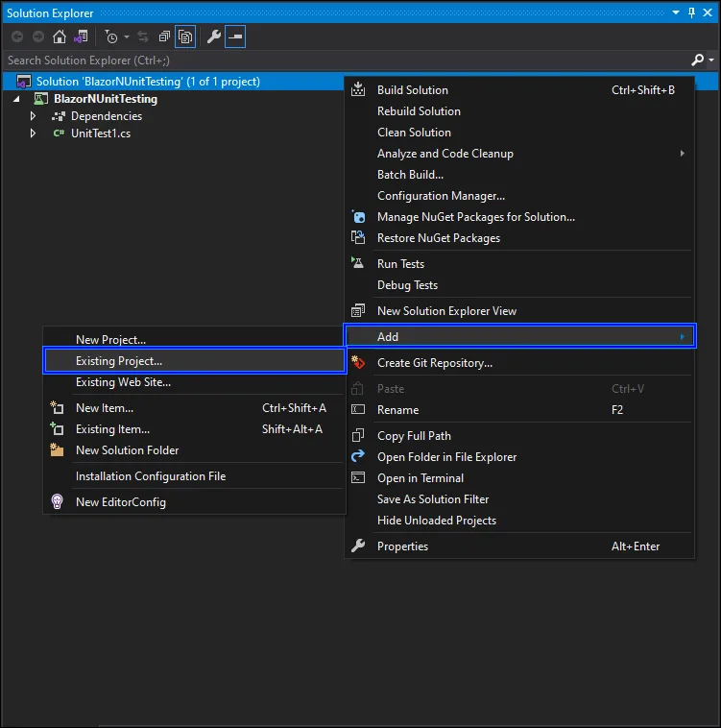Select New Project in Add submenu
This screenshot has width=721, height=728.
pyautogui.click(x=194, y=339)
